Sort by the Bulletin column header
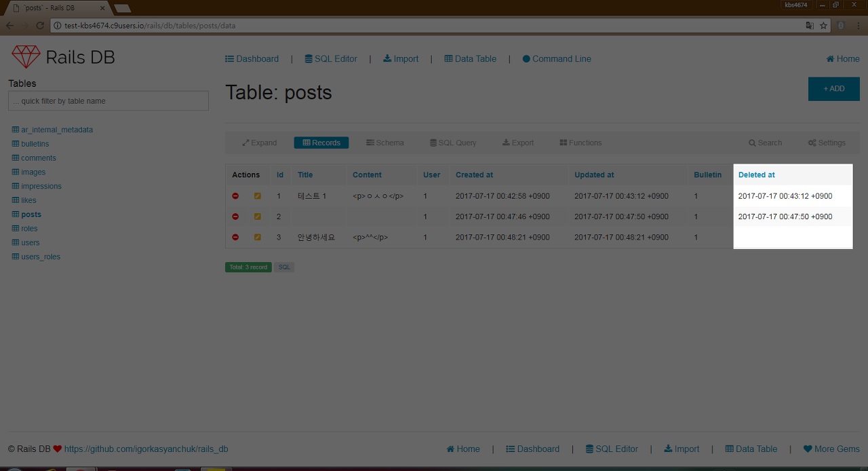 707,175
